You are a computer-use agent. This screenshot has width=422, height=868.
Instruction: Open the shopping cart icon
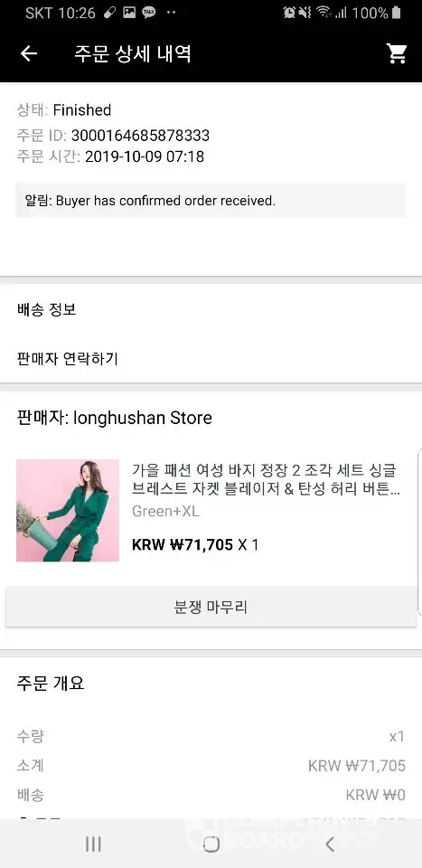[397, 53]
